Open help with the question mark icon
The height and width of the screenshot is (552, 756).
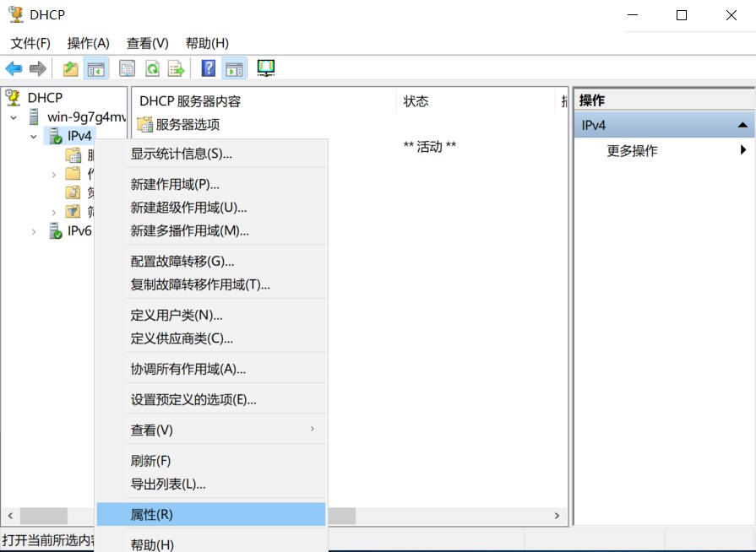click(209, 68)
